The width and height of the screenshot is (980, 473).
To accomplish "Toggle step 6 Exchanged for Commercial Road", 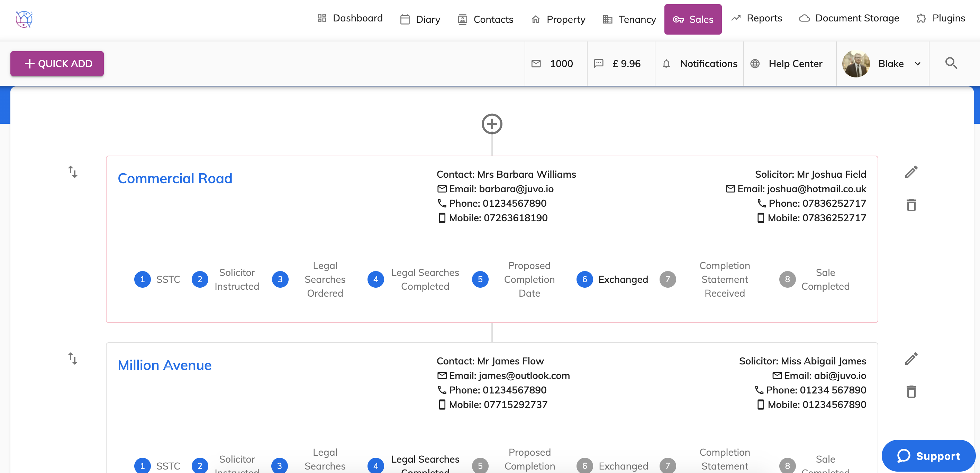I will click(584, 279).
